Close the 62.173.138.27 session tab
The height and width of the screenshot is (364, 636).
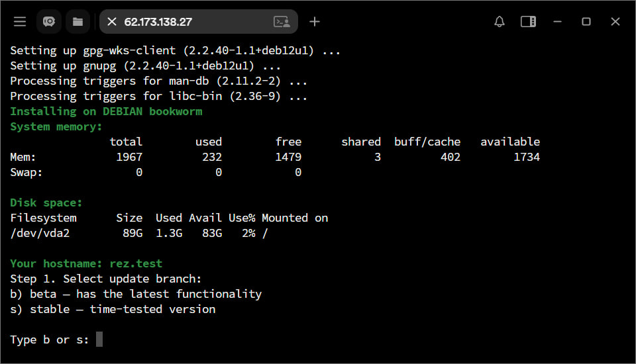coord(112,22)
